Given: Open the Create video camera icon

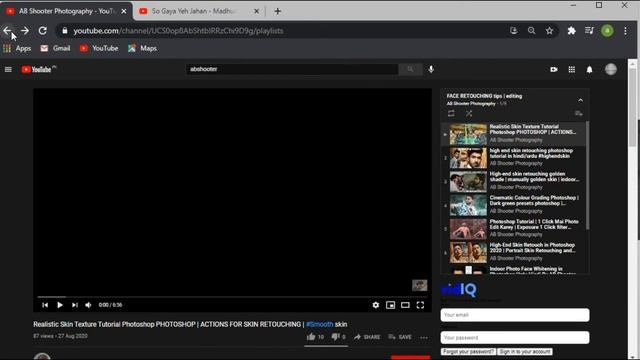Looking at the screenshot, I should (554, 69).
